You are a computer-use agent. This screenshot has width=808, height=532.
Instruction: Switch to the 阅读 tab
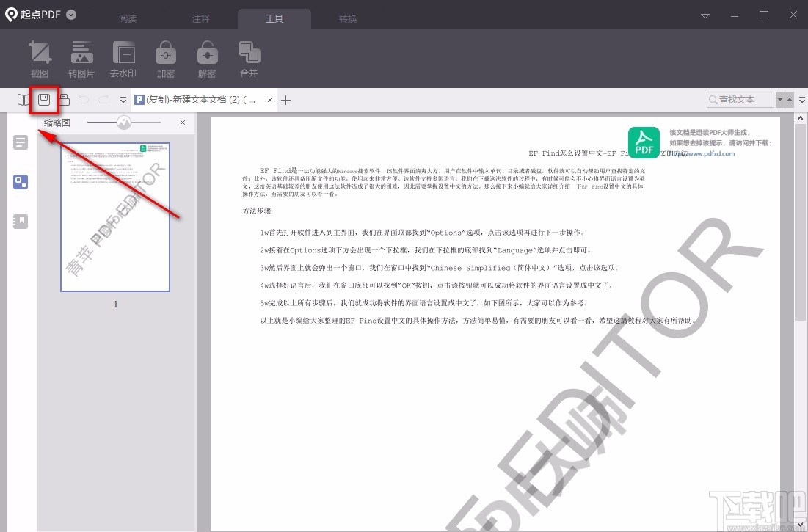[128, 18]
